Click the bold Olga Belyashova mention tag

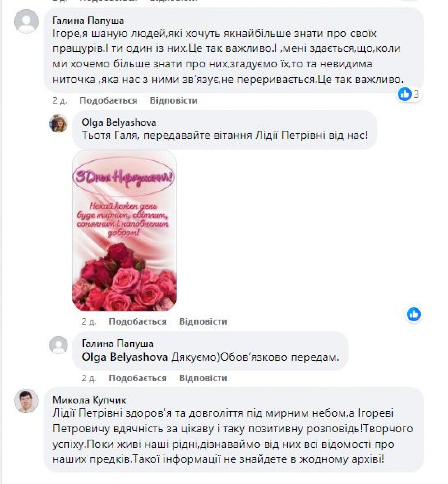click(125, 357)
